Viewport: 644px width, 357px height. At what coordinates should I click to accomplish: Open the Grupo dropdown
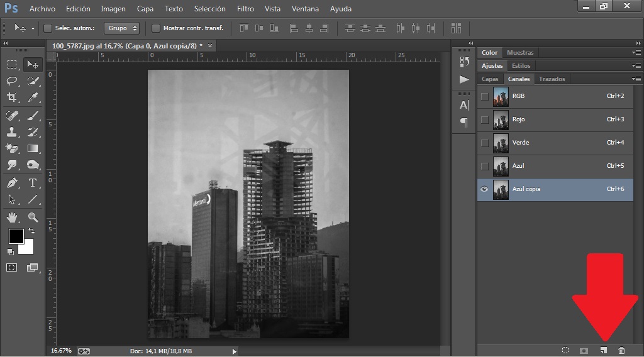point(121,28)
